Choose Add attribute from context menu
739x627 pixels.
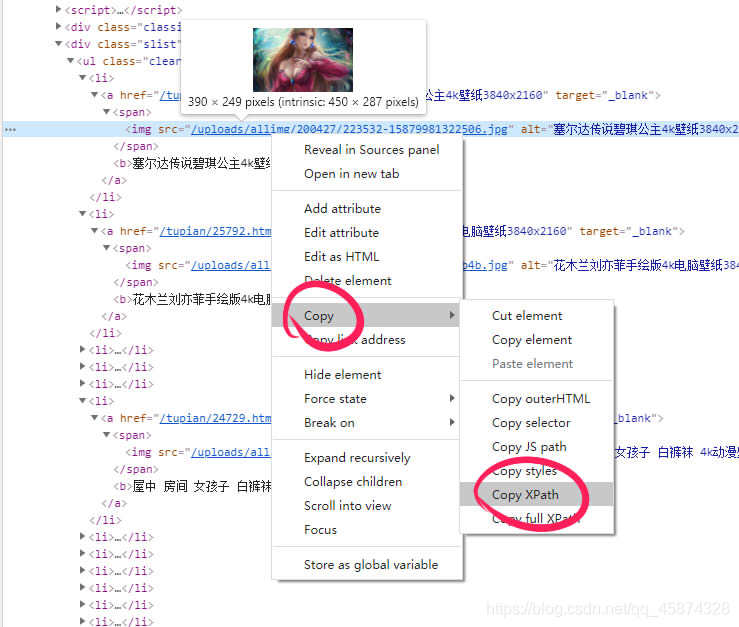point(343,208)
